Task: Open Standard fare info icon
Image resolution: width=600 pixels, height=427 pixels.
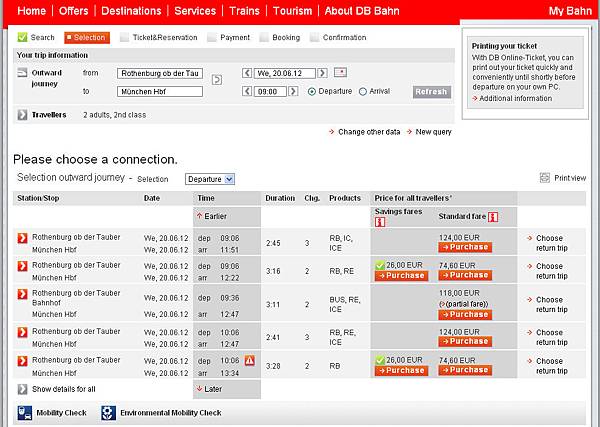Action: pyautogui.click(x=493, y=217)
